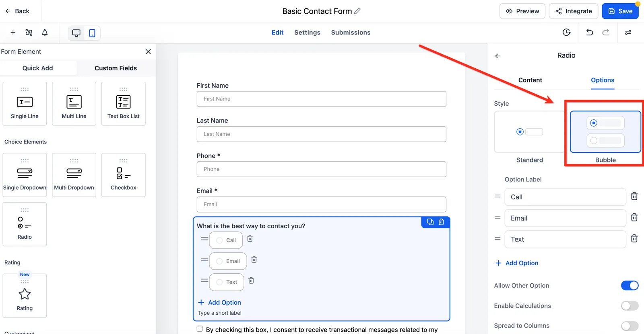Screen dimensions: 644x334
Task: Select the Standard radio style
Action: pos(529,132)
